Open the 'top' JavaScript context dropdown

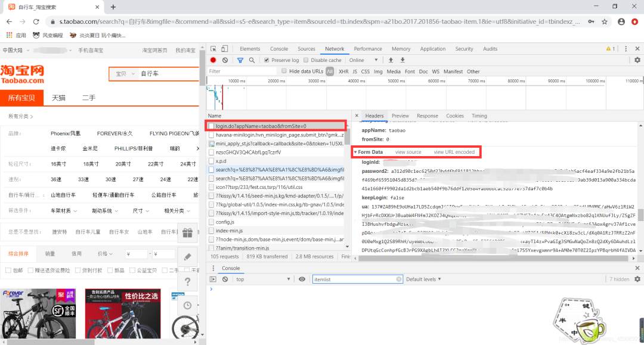[263, 279]
